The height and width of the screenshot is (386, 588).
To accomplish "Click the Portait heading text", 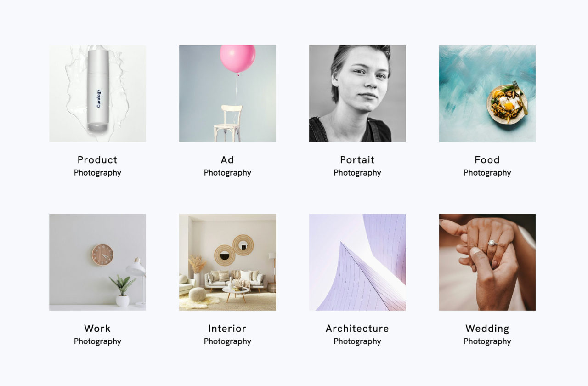I will click(x=357, y=160).
